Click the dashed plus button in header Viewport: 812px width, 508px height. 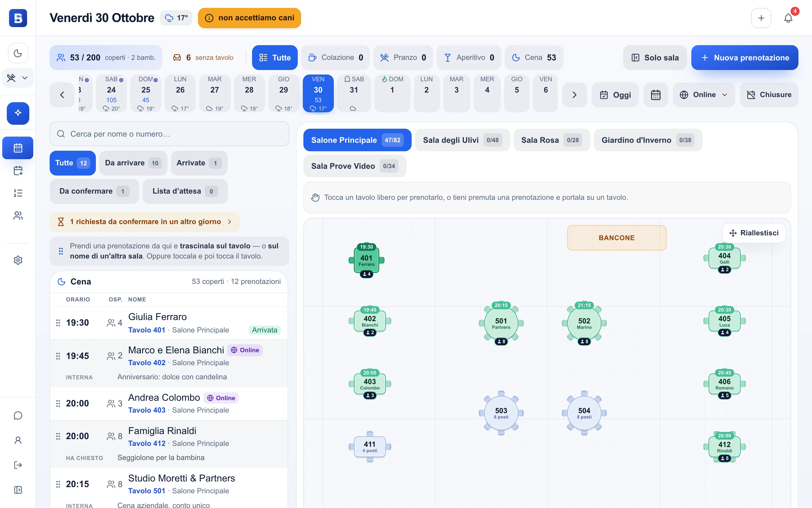coord(761,18)
